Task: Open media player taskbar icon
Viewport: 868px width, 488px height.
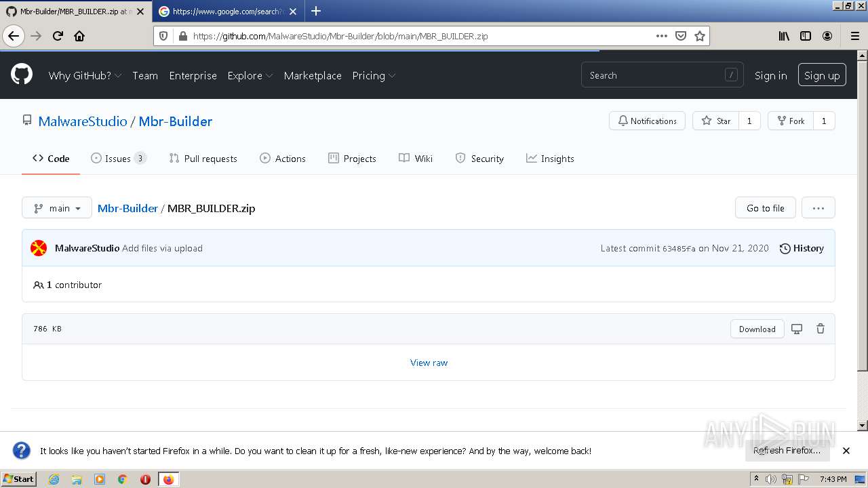Action: tap(100, 479)
